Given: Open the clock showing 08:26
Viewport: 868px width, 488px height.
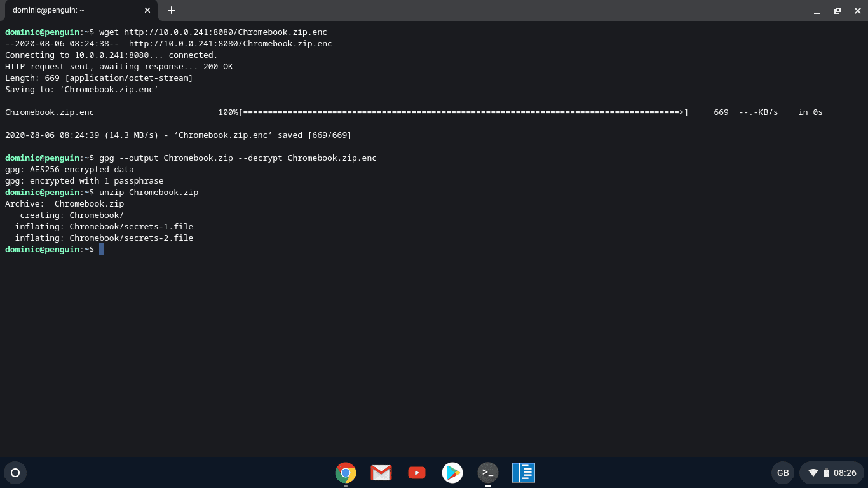Looking at the screenshot, I should [845, 473].
